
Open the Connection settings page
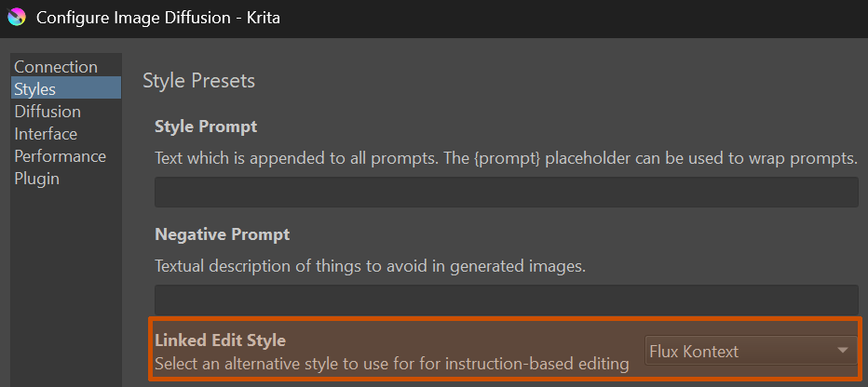point(56,67)
